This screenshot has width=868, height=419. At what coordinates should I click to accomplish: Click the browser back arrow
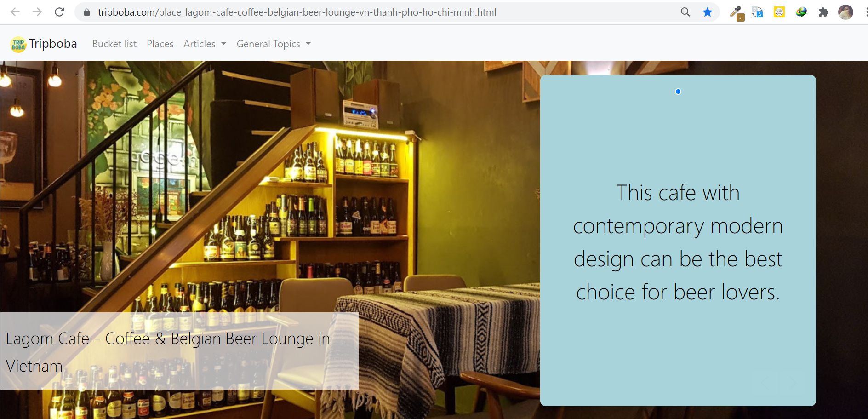point(15,12)
